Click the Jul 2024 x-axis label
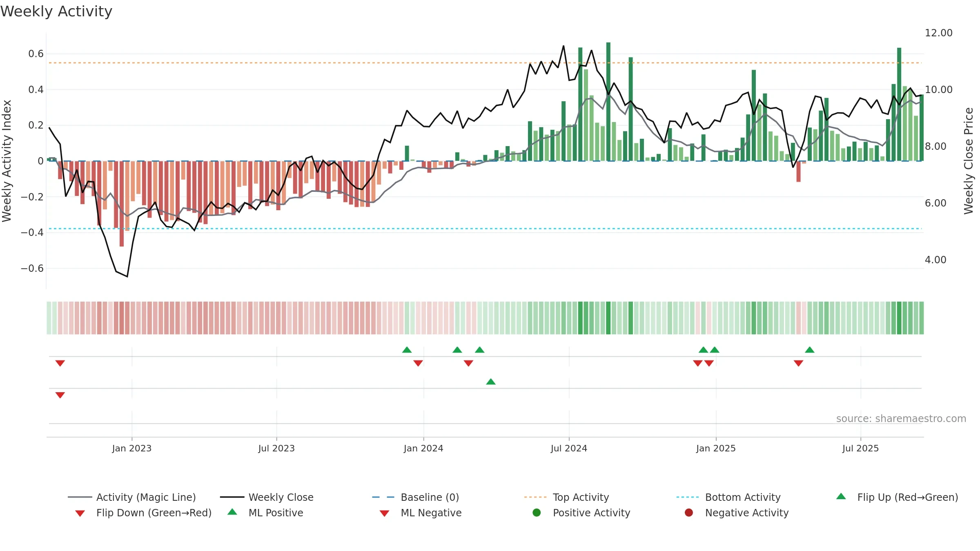The image size is (980, 551). (569, 448)
